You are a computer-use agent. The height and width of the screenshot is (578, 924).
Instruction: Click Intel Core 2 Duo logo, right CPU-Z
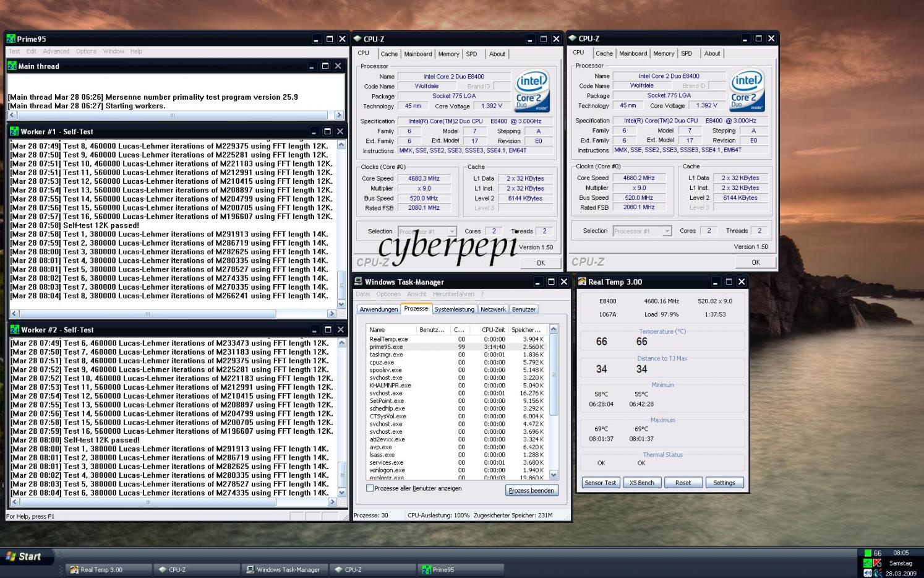pos(747,91)
